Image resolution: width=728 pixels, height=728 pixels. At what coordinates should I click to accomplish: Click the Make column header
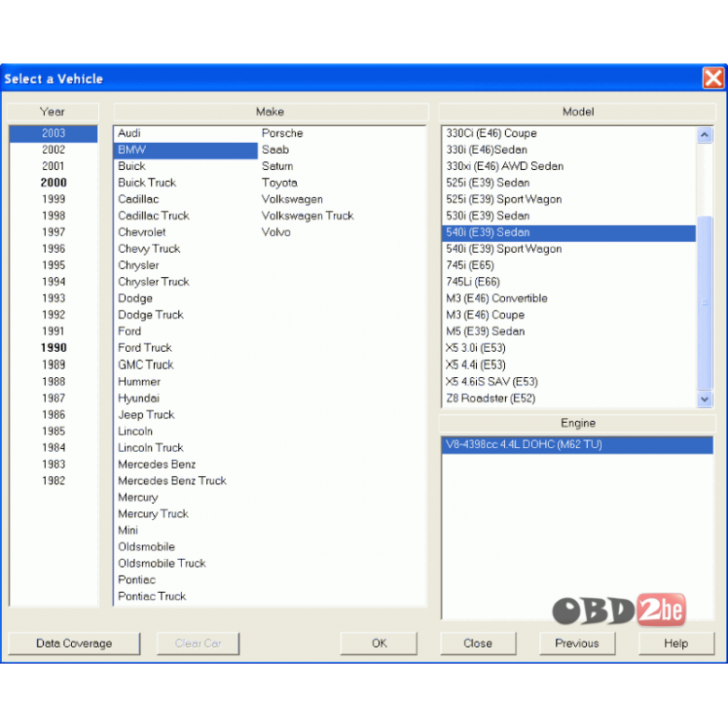271,111
